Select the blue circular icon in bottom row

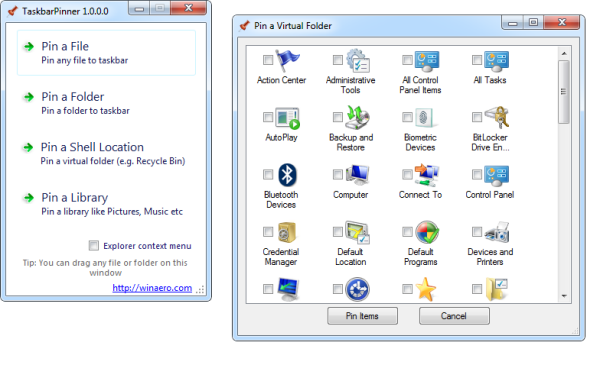[357, 290]
